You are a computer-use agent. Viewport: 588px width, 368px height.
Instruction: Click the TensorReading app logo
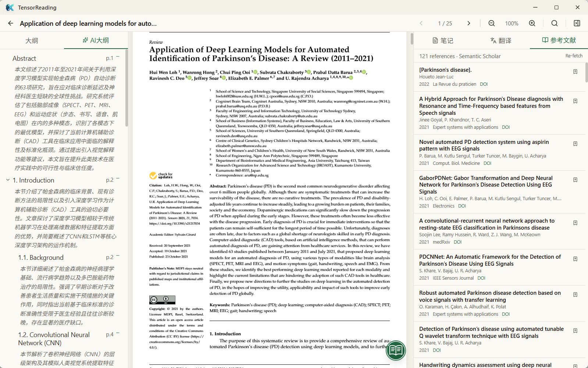point(10,7)
